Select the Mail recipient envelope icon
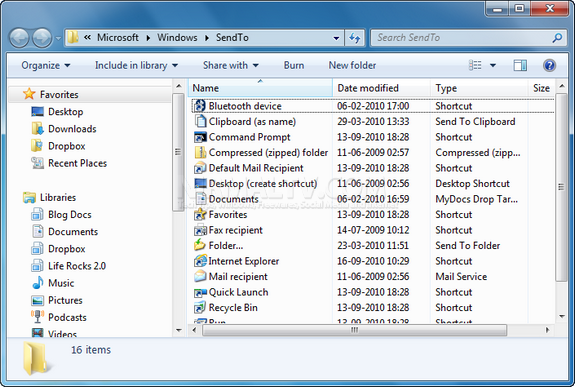This screenshot has height=387, width=575. pos(200,276)
